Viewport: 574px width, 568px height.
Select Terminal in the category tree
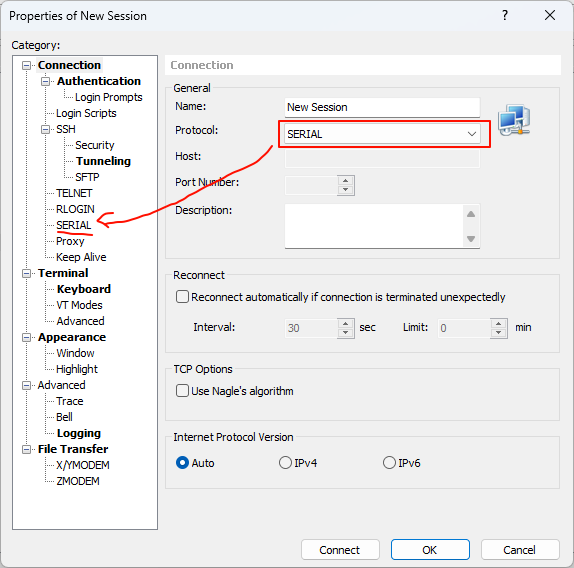coord(63,273)
